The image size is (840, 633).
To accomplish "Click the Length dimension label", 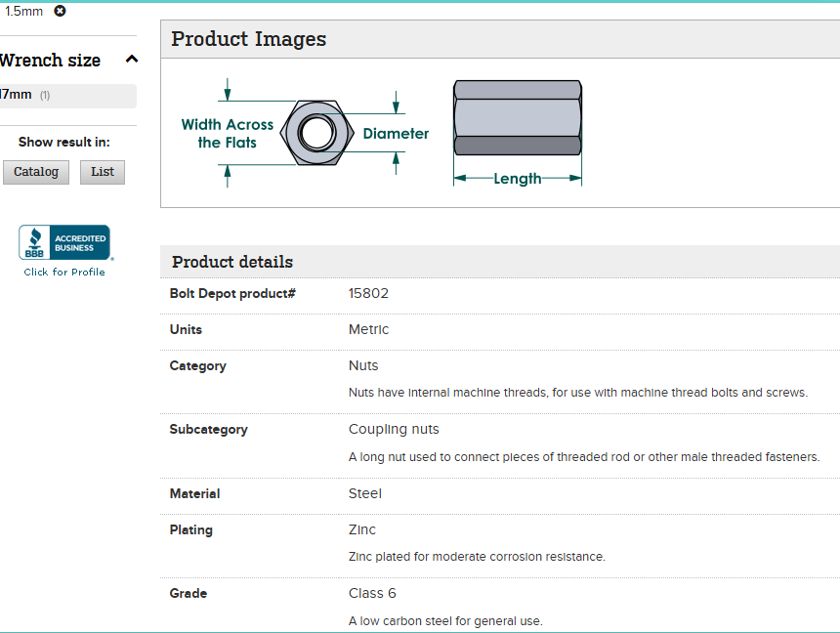I will click(x=517, y=179).
